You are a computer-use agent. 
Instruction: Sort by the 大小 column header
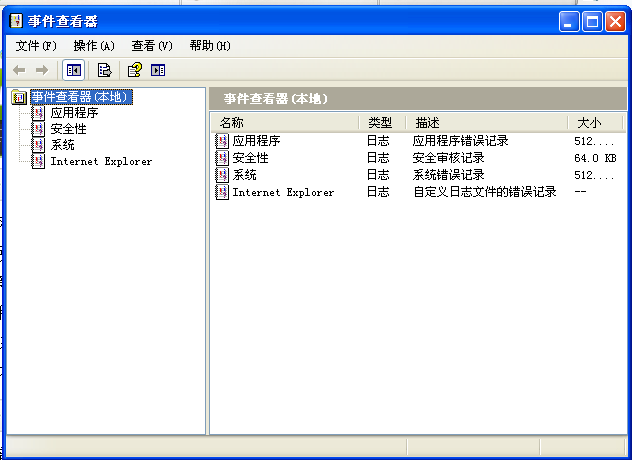click(595, 123)
